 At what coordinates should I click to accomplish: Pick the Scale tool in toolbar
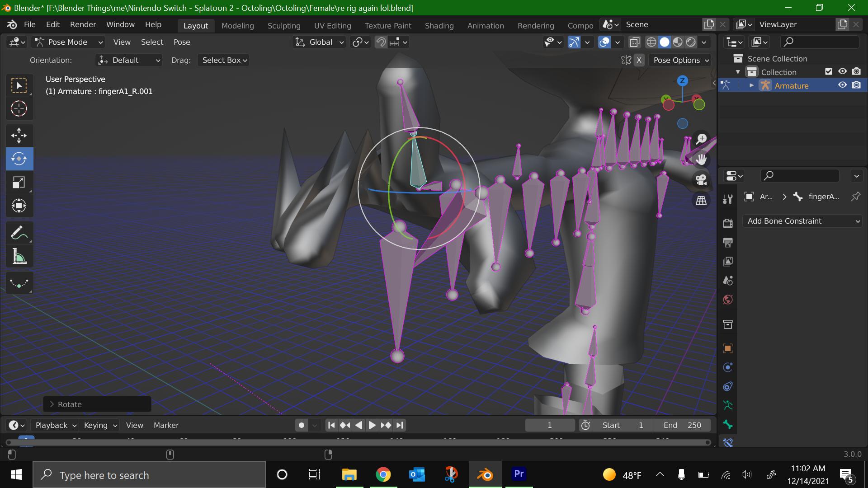point(19,182)
